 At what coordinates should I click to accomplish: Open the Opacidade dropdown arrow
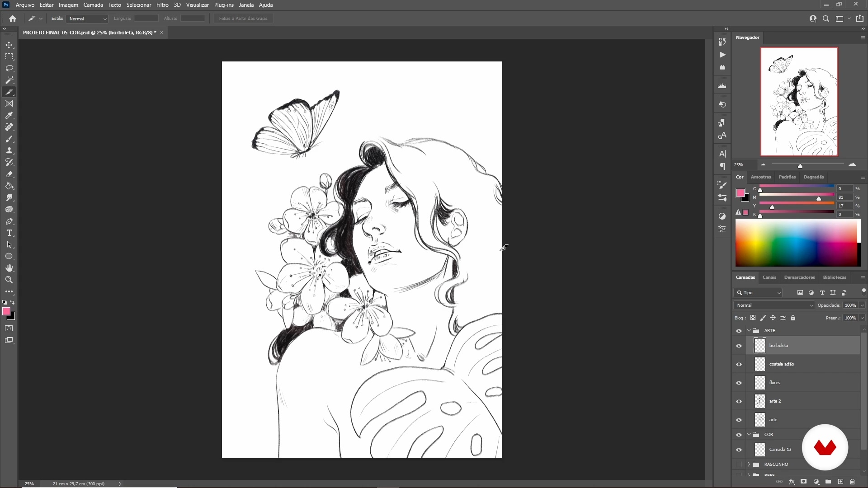point(862,305)
